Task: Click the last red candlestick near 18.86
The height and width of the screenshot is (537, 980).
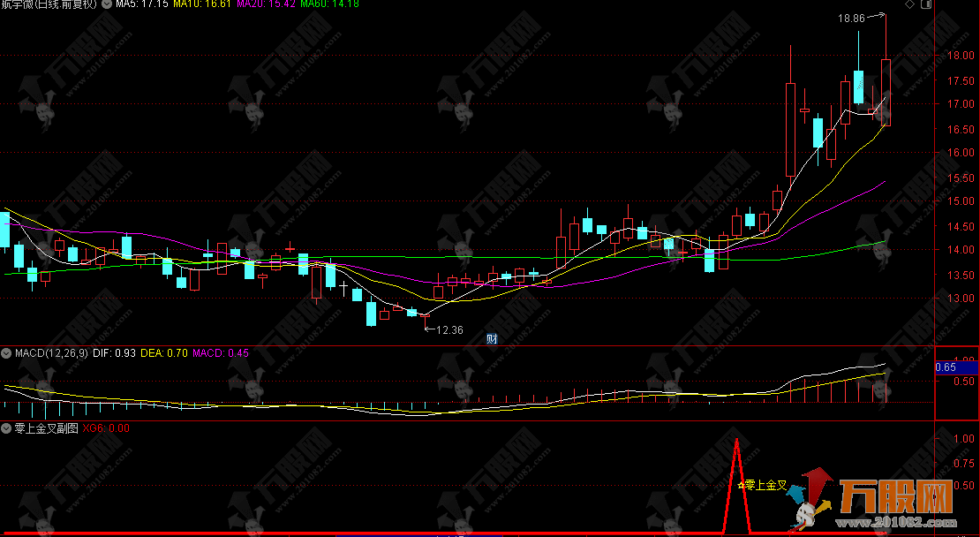Action: tap(886, 92)
